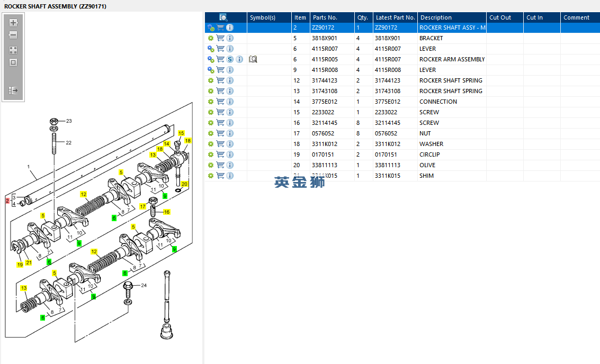This screenshot has width=600, height=364.
Task: Select yellow callout 16 on the diagram
Action: [x=166, y=212]
